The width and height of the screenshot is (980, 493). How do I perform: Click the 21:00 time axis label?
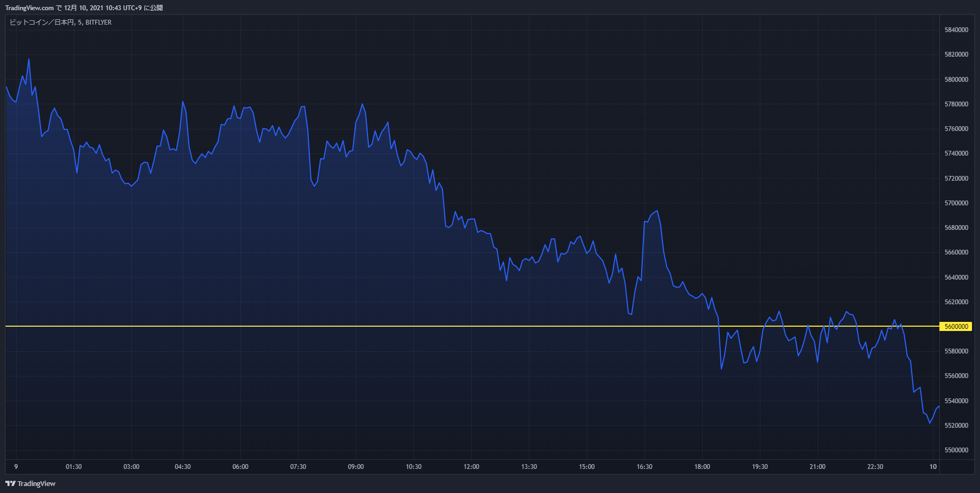[818, 467]
